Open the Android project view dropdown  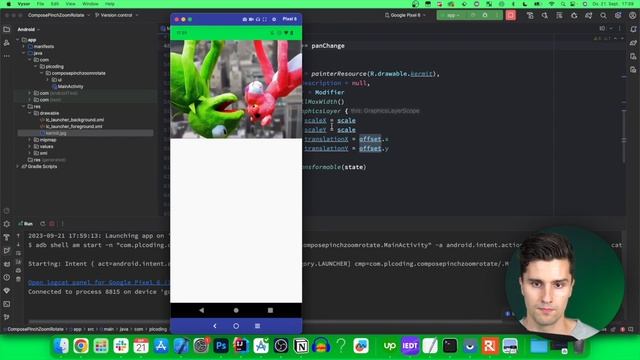point(29,29)
